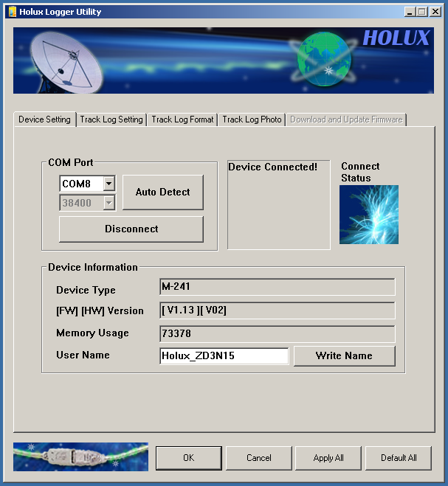
Task: Go to the Track Log Photo tab
Action: pos(252,119)
